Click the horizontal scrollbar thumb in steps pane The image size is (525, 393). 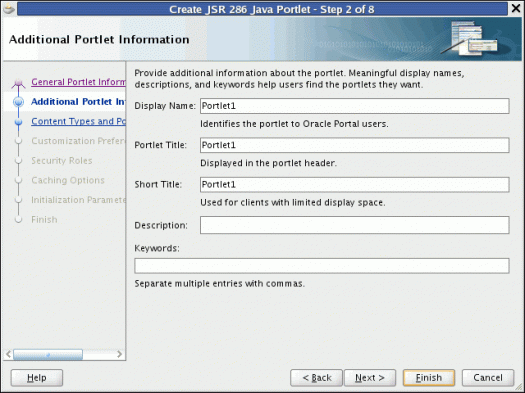pyautogui.click(x=48, y=355)
